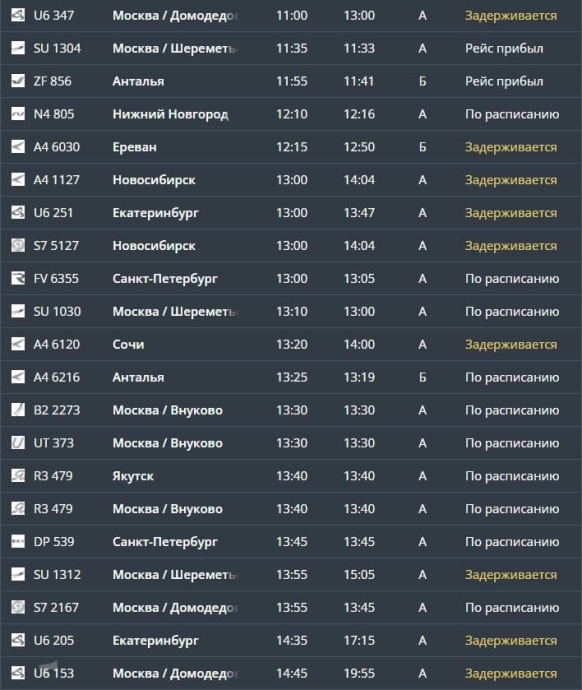Image resolution: width=582 pixels, height=690 pixels.
Task: Select flight number SU 1312
Action: pos(57,575)
